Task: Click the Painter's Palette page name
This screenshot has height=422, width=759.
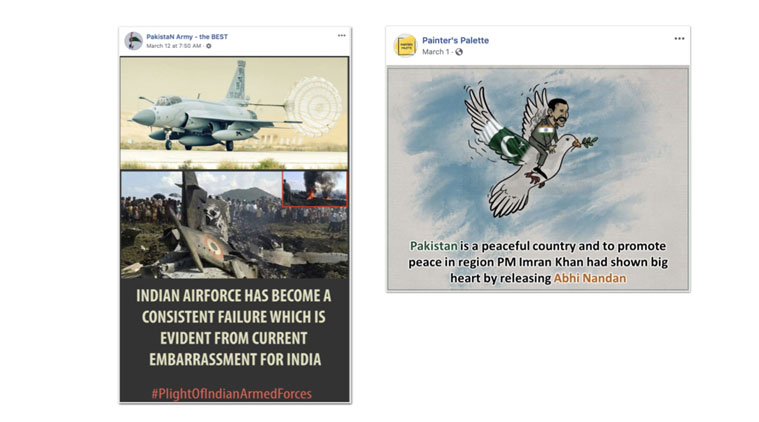Action: (455, 40)
